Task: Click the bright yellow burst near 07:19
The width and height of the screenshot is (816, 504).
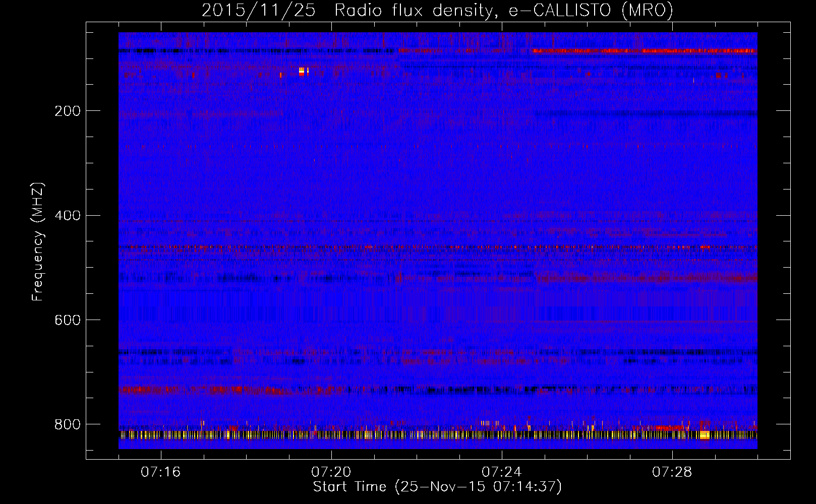Action: click(x=302, y=71)
